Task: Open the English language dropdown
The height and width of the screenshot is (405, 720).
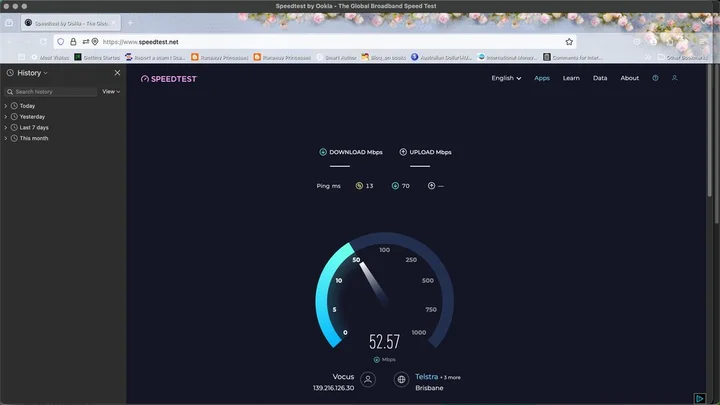Action: pos(506,78)
